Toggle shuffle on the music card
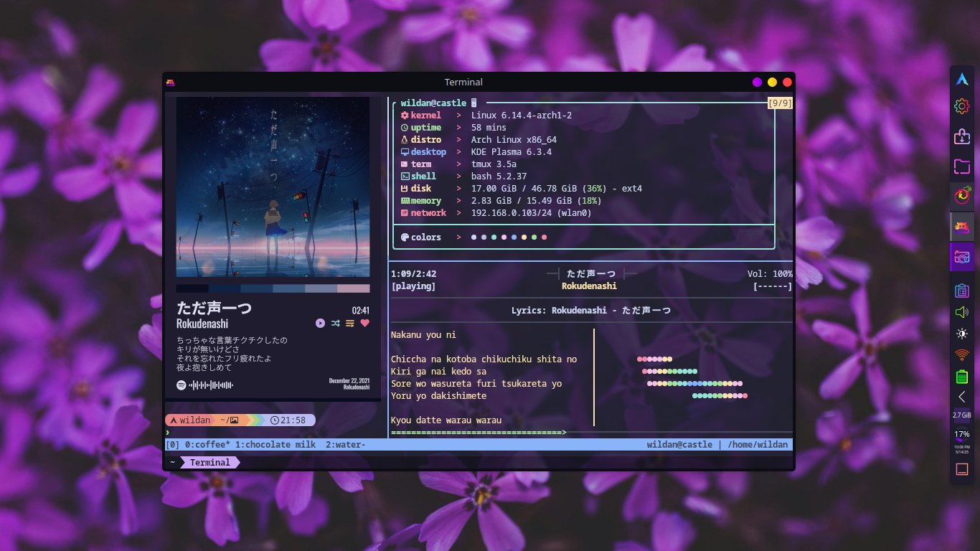 [x=335, y=324]
